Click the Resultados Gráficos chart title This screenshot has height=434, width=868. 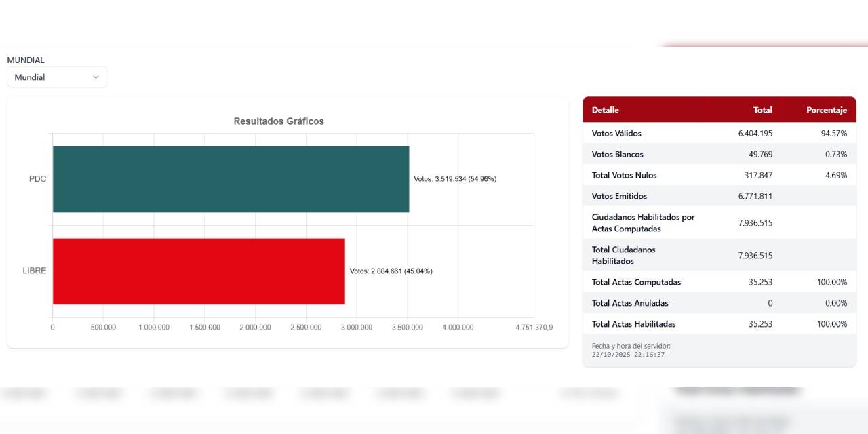[x=279, y=121]
